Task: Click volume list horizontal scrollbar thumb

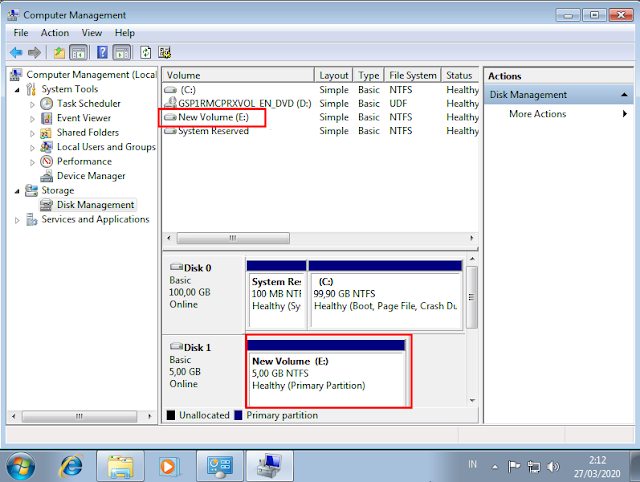Action: 233,238
